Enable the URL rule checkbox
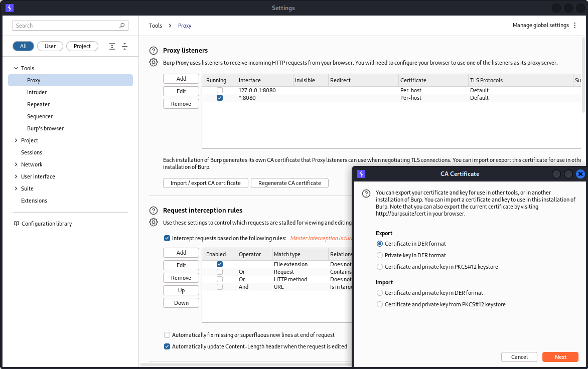The height and width of the screenshot is (369, 588). [x=220, y=287]
